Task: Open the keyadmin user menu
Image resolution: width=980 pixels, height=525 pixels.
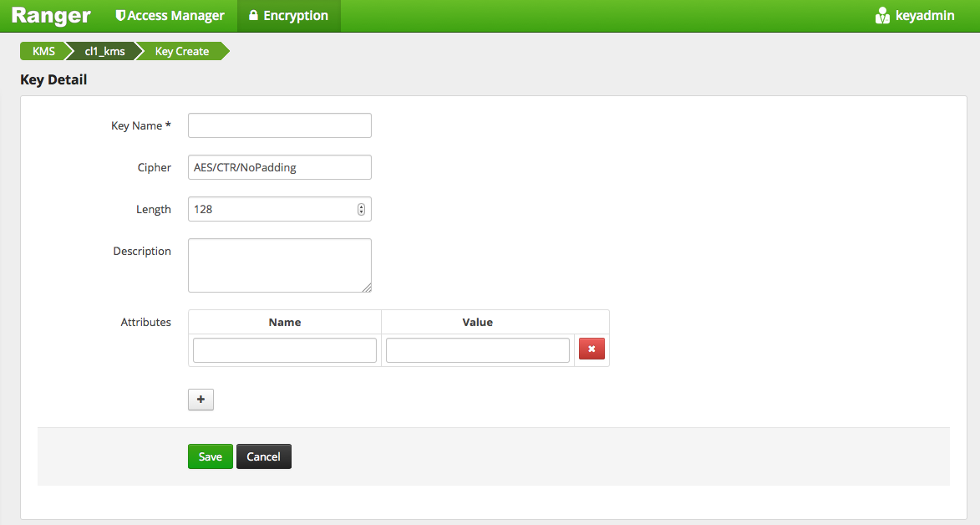Action: pyautogui.click(x=915, y=16)
